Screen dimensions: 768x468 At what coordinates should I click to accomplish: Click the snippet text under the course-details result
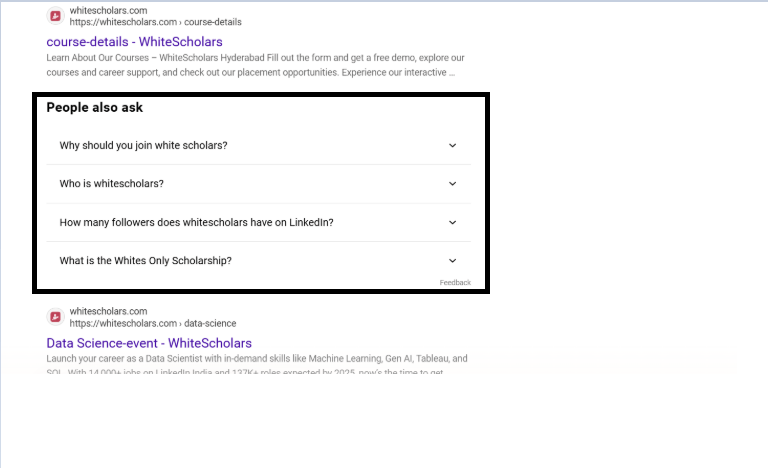click(x=250, y=66)
